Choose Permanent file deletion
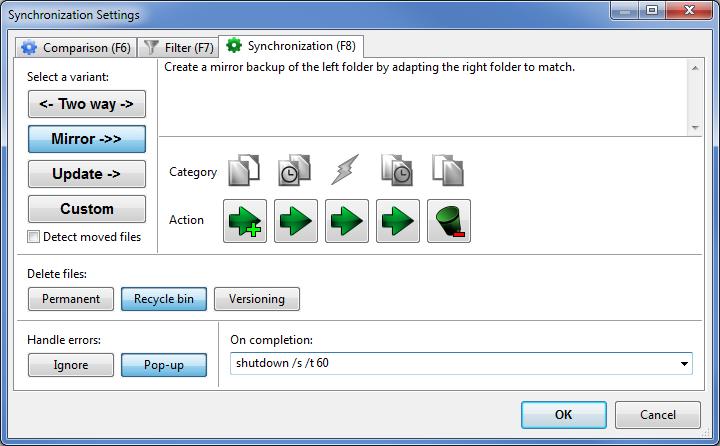 coord(71,299)
